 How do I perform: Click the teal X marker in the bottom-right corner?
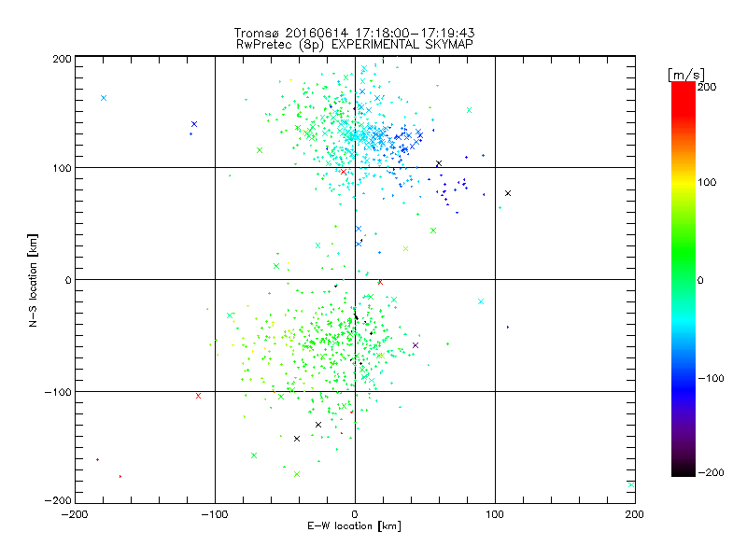631,484
